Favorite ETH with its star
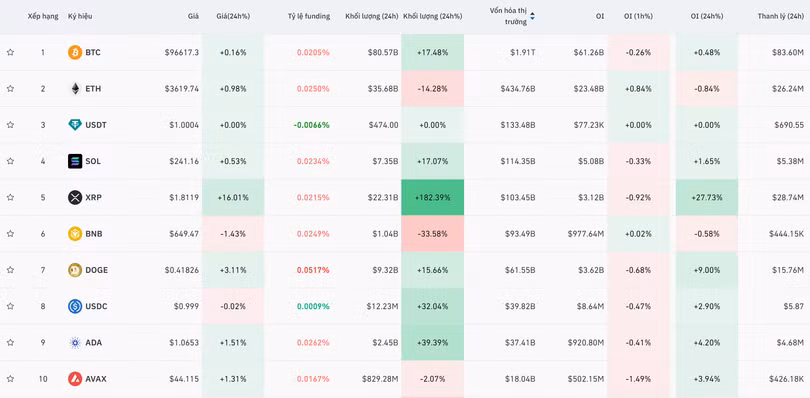Image resolution: width=810 pixels, height=398 pixels. coord(10,88)
